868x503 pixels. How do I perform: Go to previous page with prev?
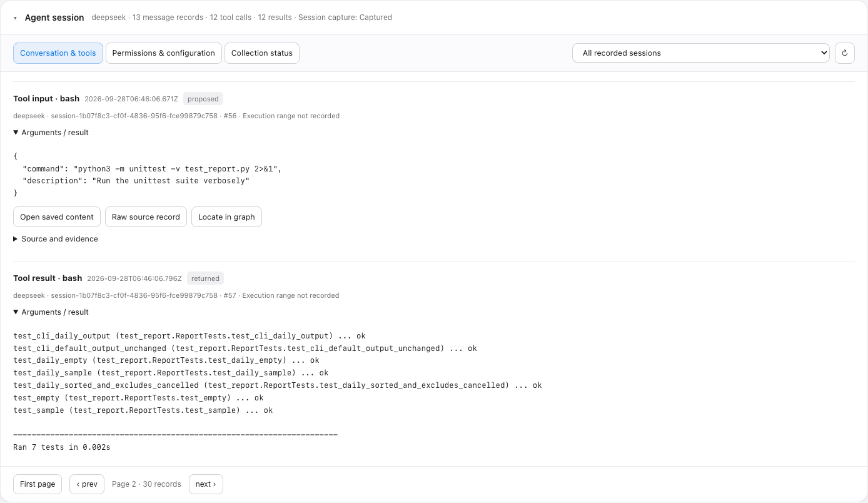pos(87,484)
